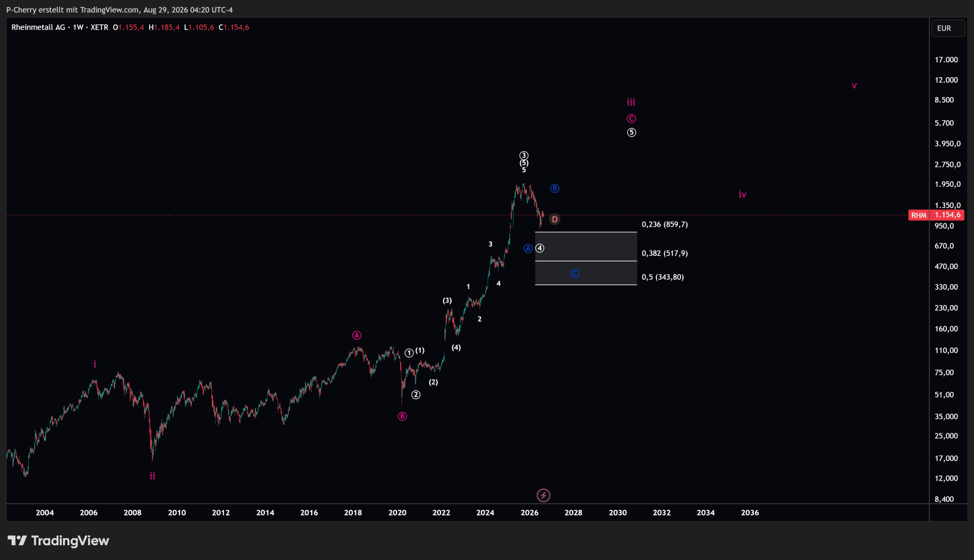Click '2020' on the time axis

click(397, 513)
